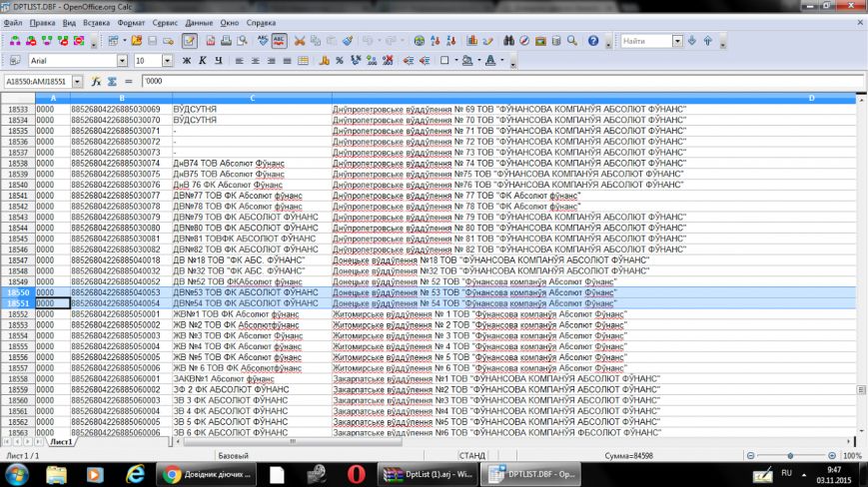Expand the Name Box dropdown
The width and height of the screenshot is (868, 487).
tap(78, 81)
